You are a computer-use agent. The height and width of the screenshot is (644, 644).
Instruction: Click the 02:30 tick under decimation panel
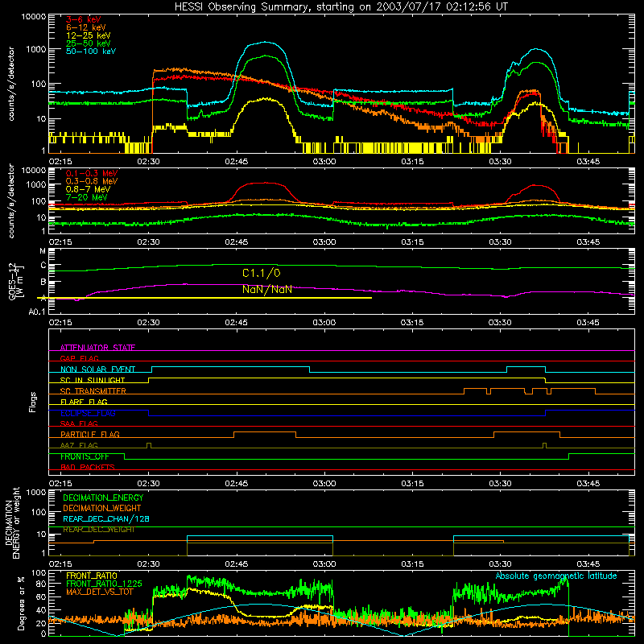(x=148, y=564)
